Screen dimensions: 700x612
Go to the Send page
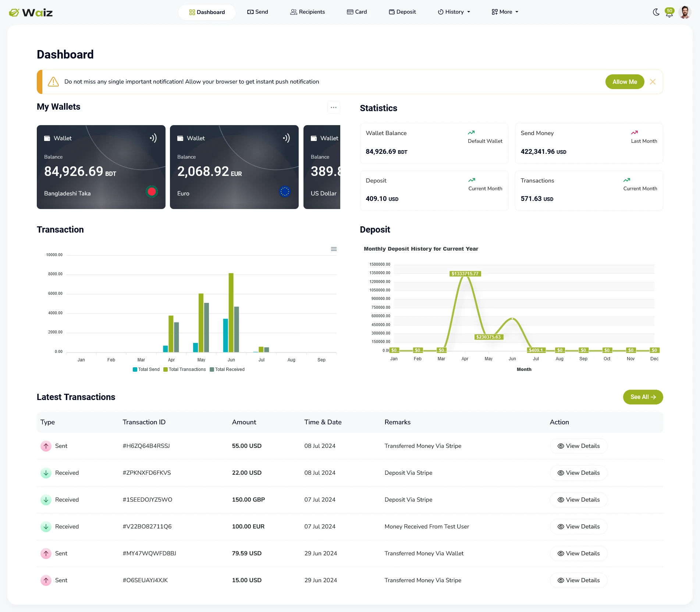point(257,12)
